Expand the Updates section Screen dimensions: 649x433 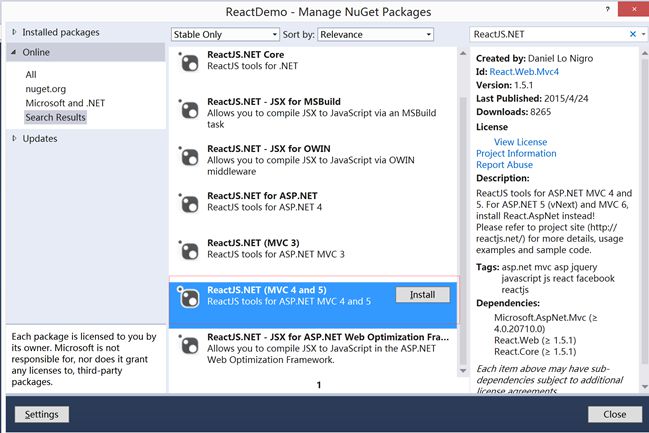point(14,138)
